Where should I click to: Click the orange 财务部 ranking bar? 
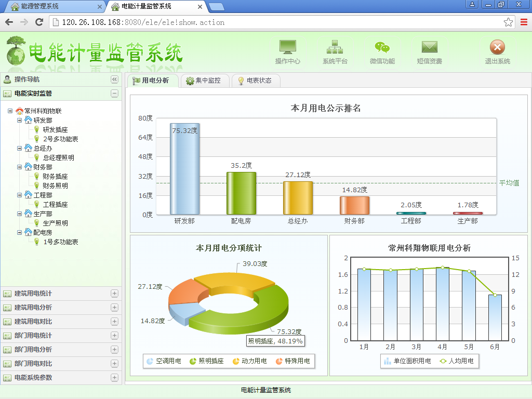tap(354, 205)
